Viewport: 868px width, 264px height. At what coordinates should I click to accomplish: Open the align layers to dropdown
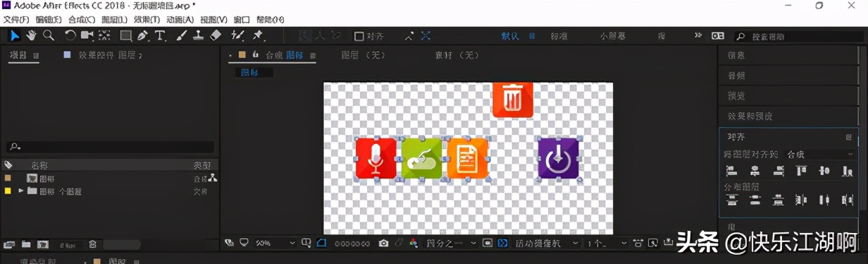(820, 154)
